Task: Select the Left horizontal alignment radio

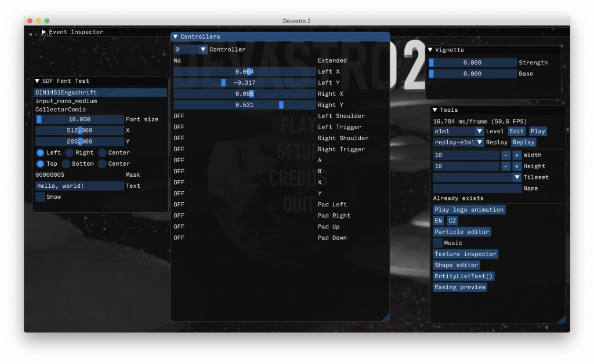Action: point(40,153)
